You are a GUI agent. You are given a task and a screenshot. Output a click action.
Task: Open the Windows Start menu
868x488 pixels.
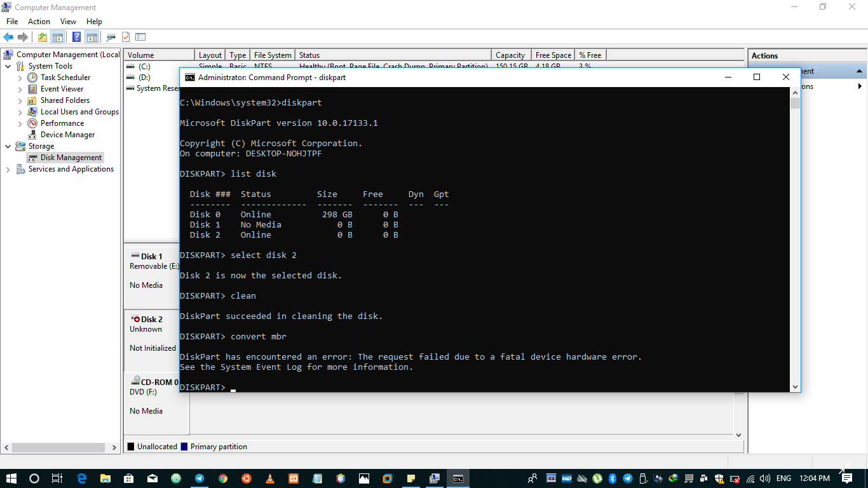(11, 478)
